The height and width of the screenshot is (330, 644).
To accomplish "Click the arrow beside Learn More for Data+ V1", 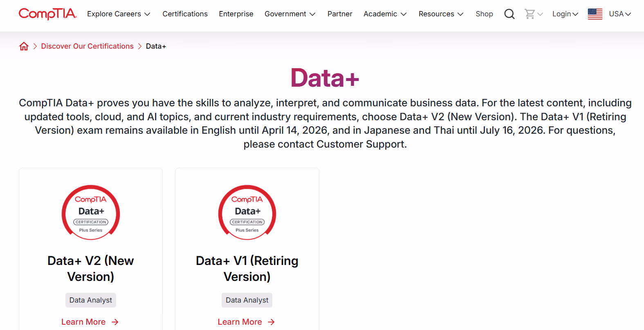I will coord(271,322).
